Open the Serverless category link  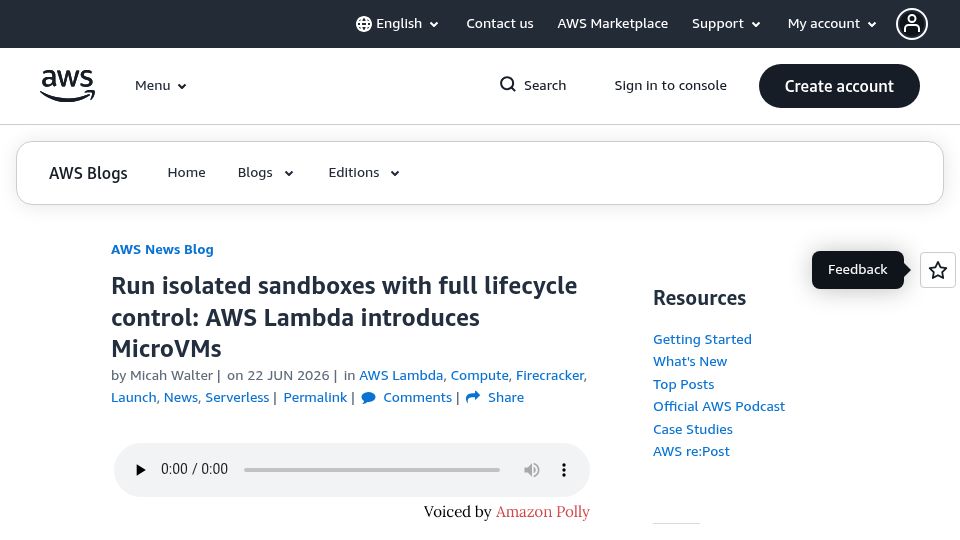tap(237, 398)
